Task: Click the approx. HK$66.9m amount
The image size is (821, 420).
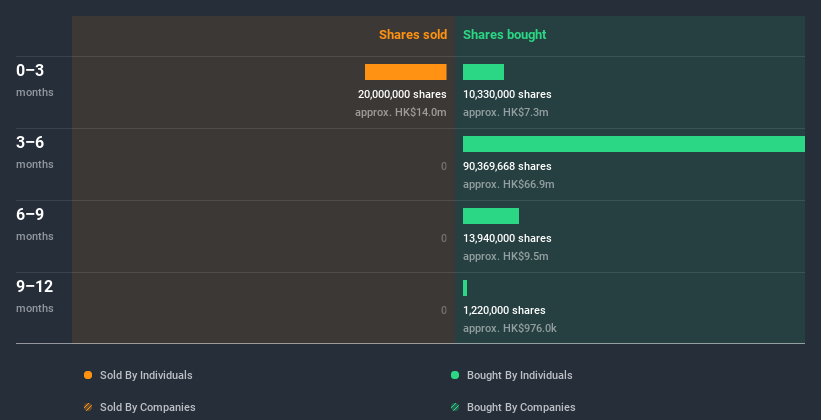Action: point(508,184)
